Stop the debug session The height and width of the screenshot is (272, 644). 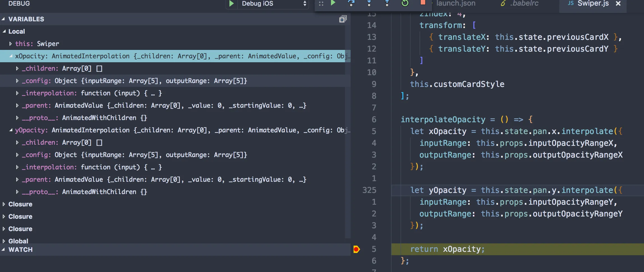click(423, 3)
